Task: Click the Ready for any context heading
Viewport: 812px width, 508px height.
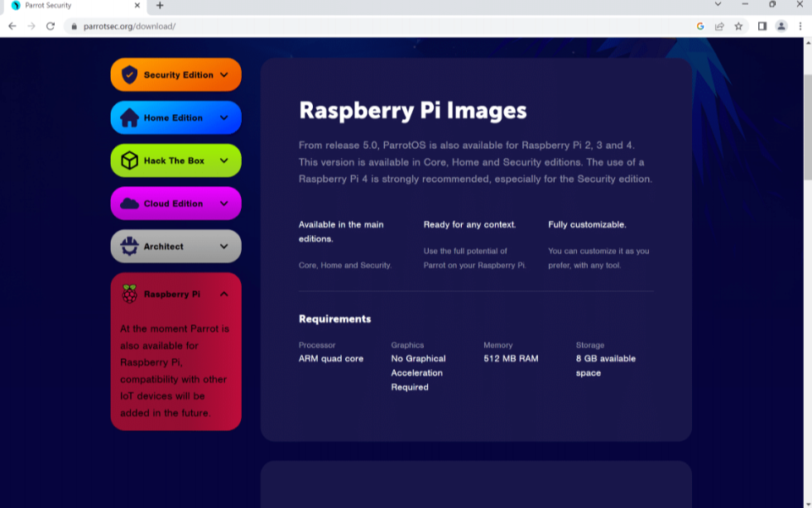Action: click(469, 224)
